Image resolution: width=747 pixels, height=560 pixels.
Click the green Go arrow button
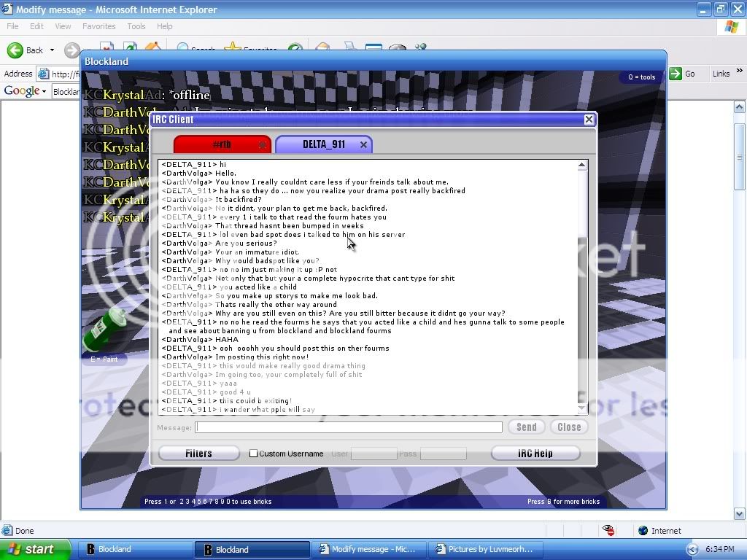pyautogui.click(x=676, y=74)
